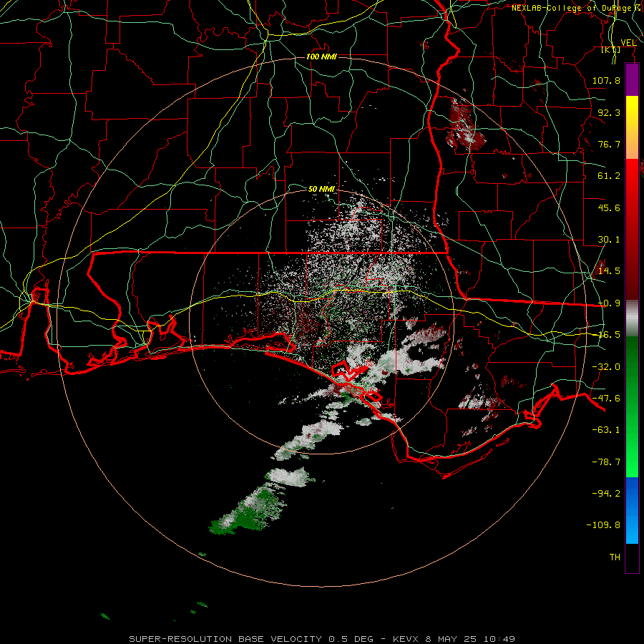Click the -47.6 velocity legend value
Screen dimensions: 644x644
(x=606, y=399)
